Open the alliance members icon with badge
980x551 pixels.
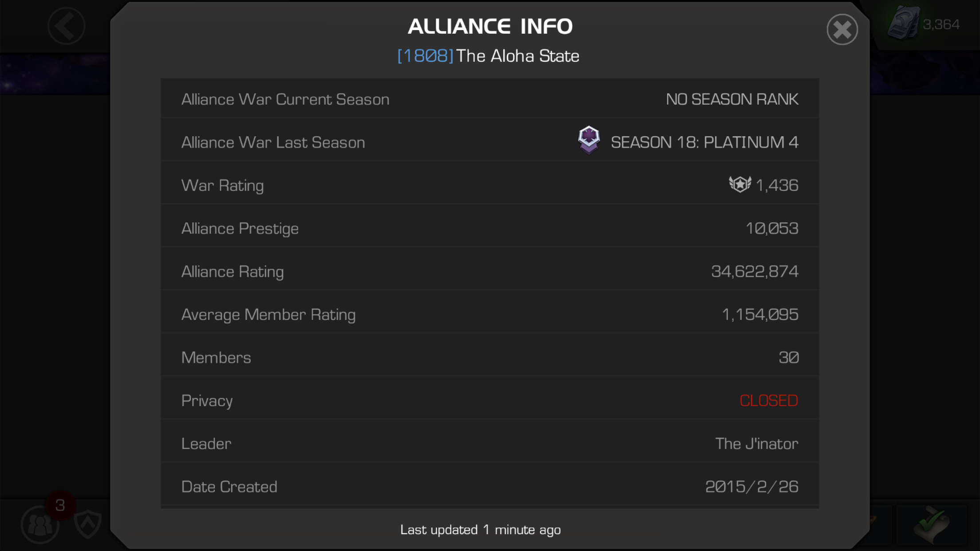pyautogui.click(x=40, y=525)
